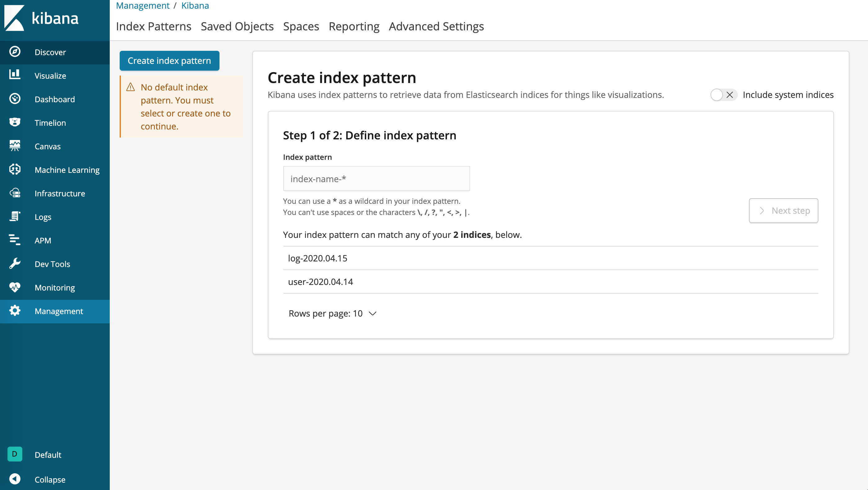The height and width of the screenshot is (490, 868).
Task: Click the Canvas easel icon
Action: pyautogui.click(x=15, y=146)
